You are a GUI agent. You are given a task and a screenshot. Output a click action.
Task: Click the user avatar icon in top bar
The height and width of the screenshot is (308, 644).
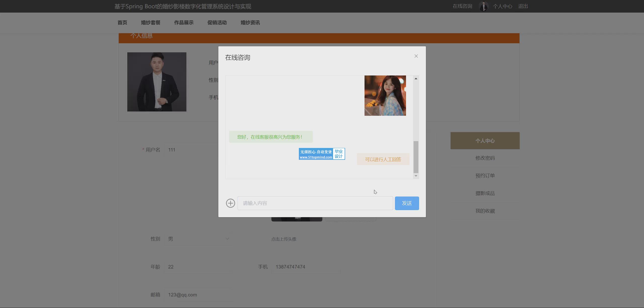coord(484,6)
